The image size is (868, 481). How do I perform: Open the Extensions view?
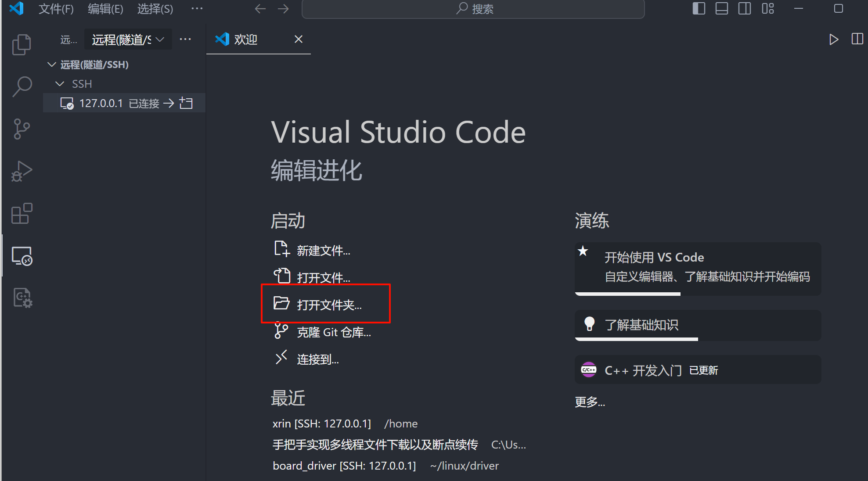point(22,213)
